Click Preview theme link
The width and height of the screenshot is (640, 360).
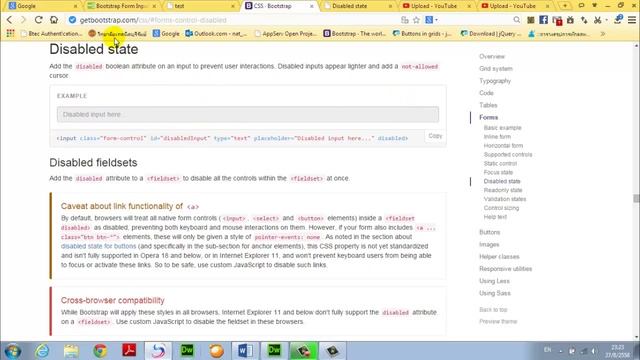(x=498, y=322)
